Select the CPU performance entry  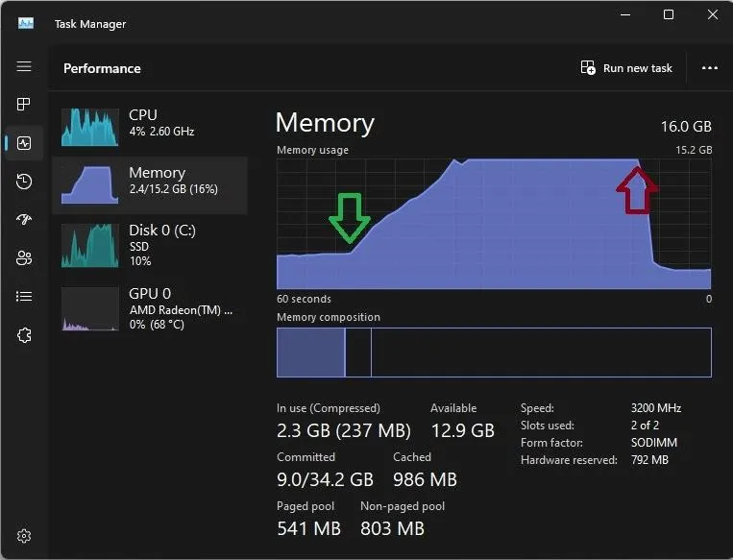pos(150,126)
